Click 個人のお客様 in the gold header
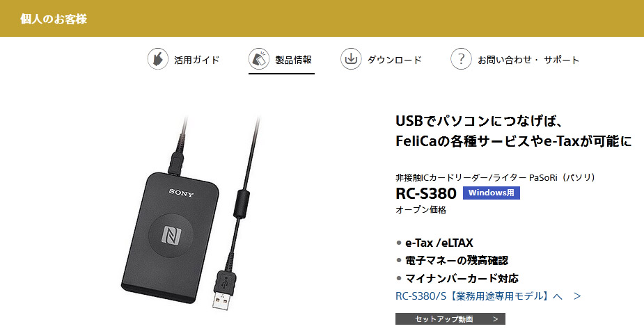644x331 pixels. click(54, 19)
